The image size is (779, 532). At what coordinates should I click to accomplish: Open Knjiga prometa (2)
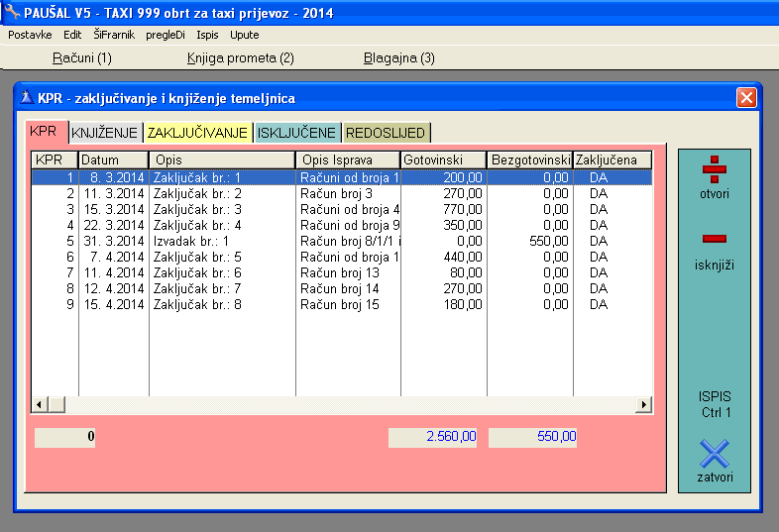(240, 58)
